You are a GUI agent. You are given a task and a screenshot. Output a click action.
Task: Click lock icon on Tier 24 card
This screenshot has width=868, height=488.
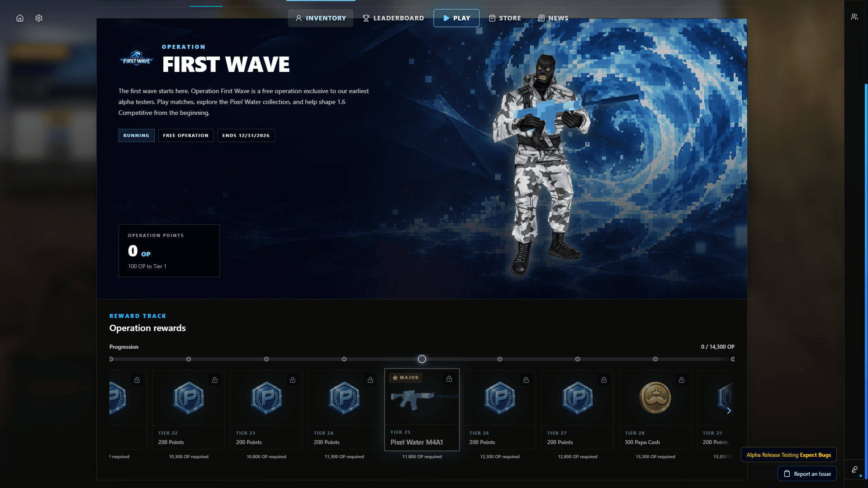pyautogui.click(x=370, y=380)
